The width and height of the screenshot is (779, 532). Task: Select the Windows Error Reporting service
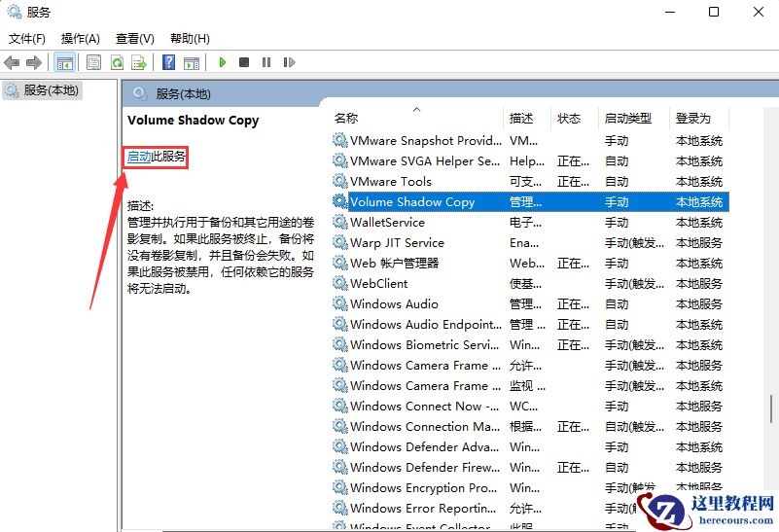pyautogui.click(x=423, y=508)
